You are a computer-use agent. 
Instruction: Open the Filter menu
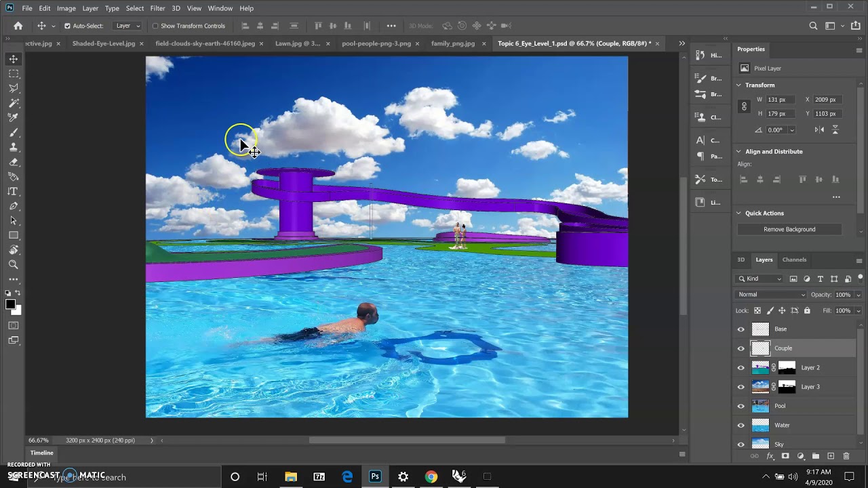point(157,8)
